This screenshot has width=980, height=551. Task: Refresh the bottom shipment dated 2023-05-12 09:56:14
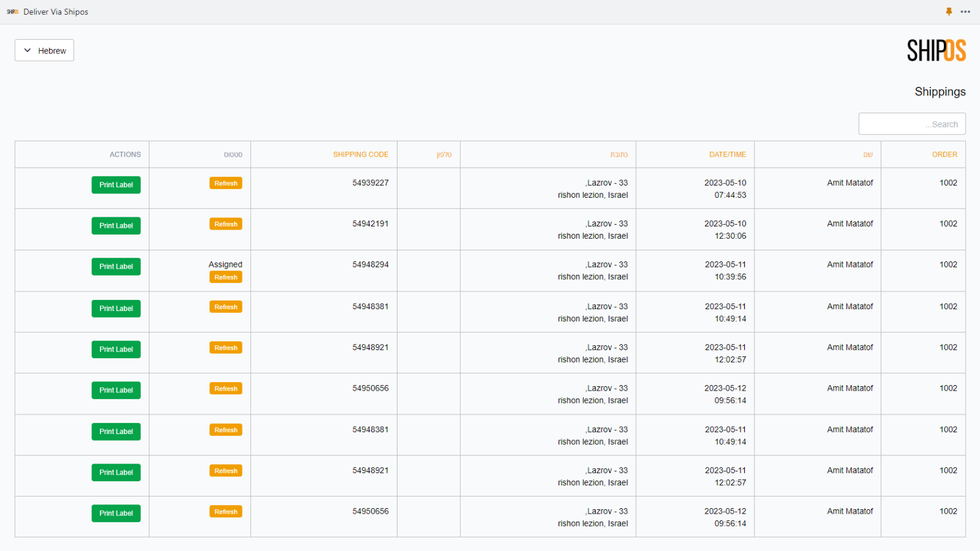[226, 511]
